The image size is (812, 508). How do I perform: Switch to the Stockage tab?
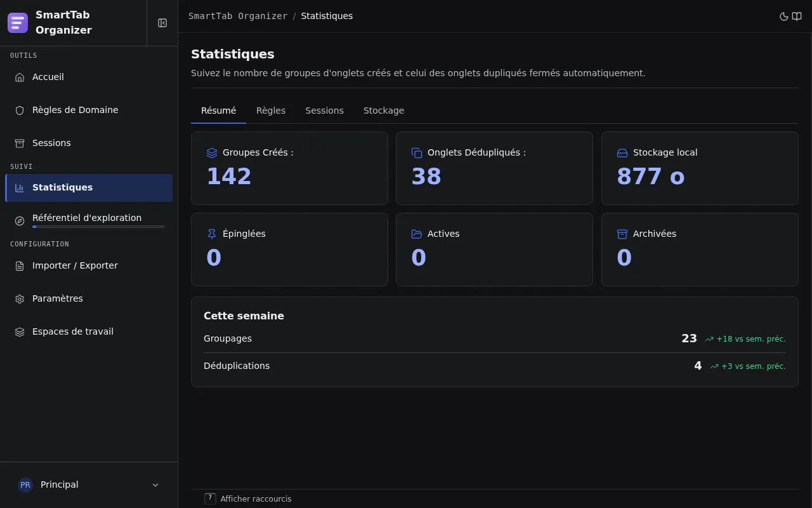tap(384, 110)
